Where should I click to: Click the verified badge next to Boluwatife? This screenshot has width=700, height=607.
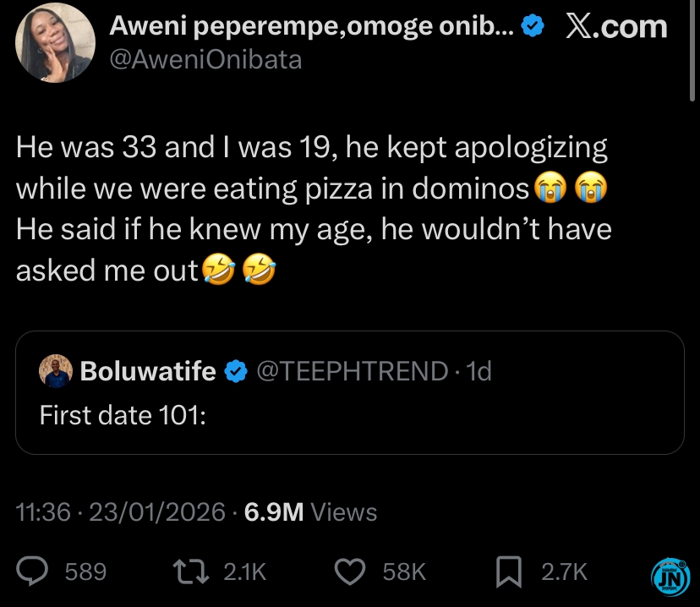pyautogui.click(x=233, y=370)
